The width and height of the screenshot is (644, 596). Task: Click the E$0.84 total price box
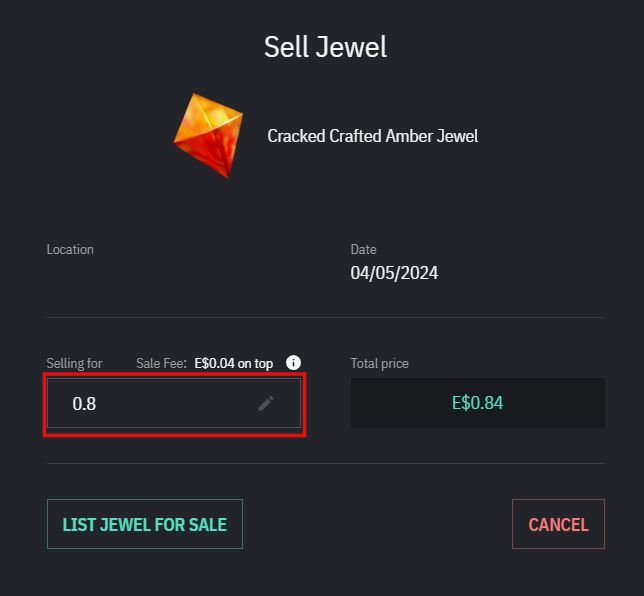(478, 403)
